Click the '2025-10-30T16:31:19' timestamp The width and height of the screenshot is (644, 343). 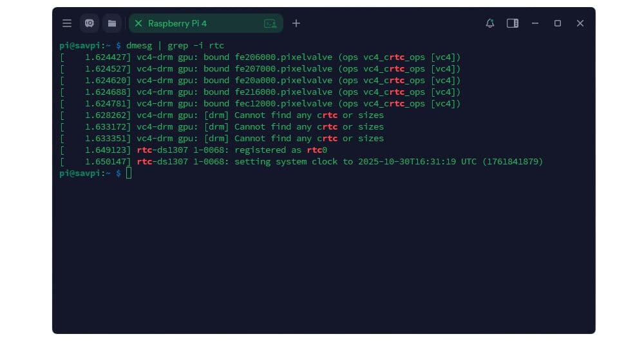pyautogui.click(x=407, y=162)
